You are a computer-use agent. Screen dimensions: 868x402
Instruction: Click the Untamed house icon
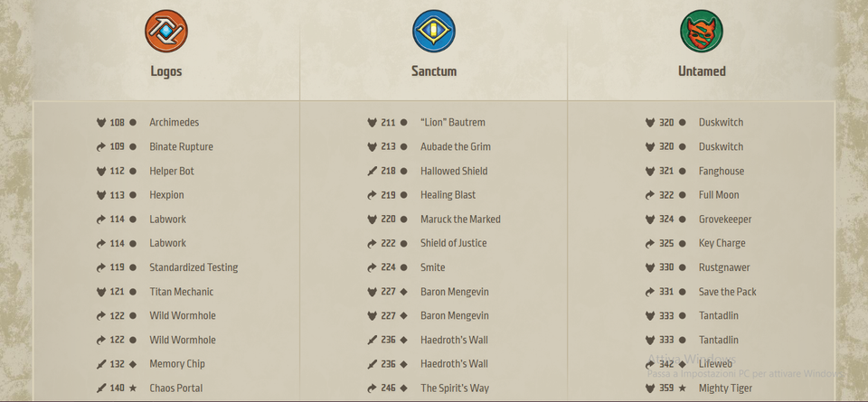702,32
